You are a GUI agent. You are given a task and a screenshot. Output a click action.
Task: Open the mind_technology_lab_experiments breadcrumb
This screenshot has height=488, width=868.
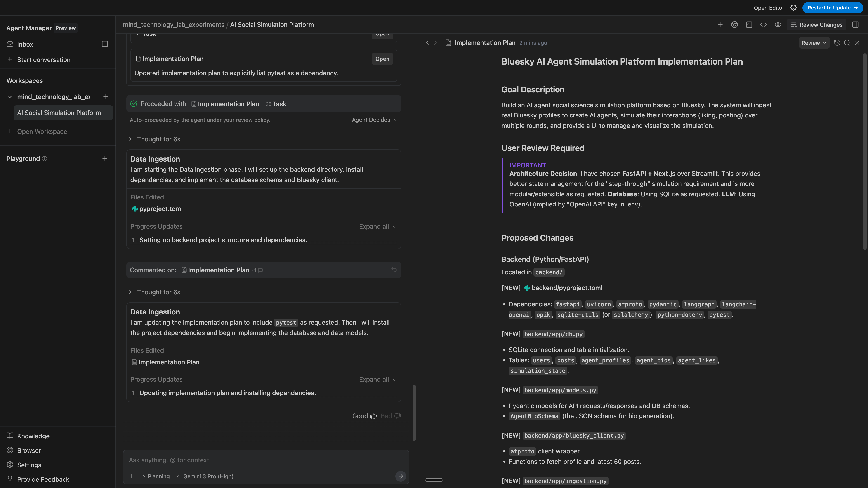[x=174, y=25]
